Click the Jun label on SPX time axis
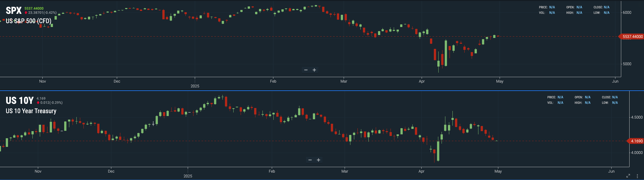The height and width of the screenshot is (180, 644). [x=615, y=81]
